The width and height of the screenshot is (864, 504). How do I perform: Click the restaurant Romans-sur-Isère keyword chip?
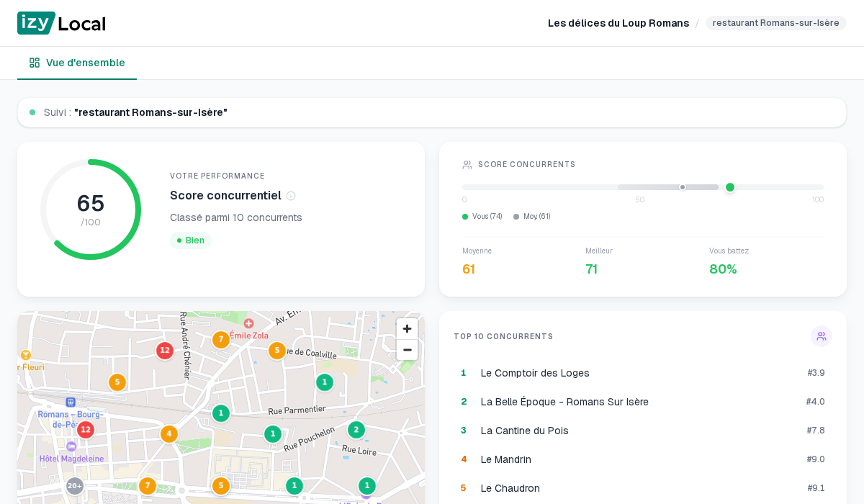coord(775,23)
